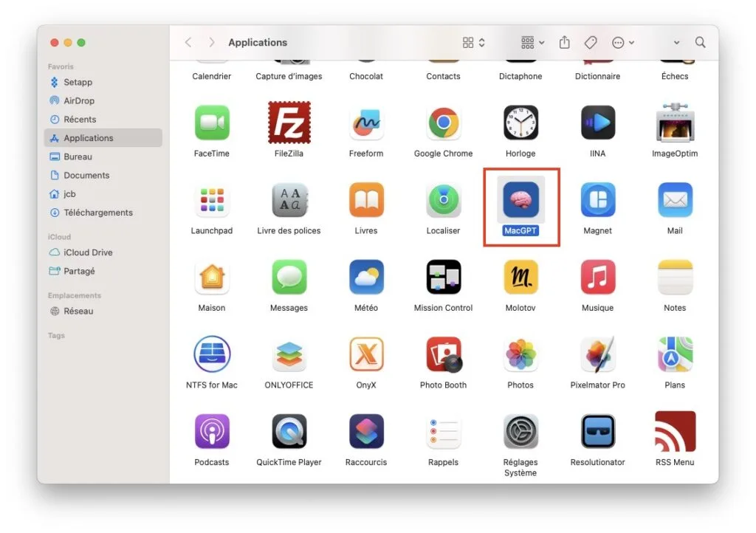The height and width of the screenshot is (533, 756).
Task: Open Bureau in the sidebar
Action: (x=103, y=157)
